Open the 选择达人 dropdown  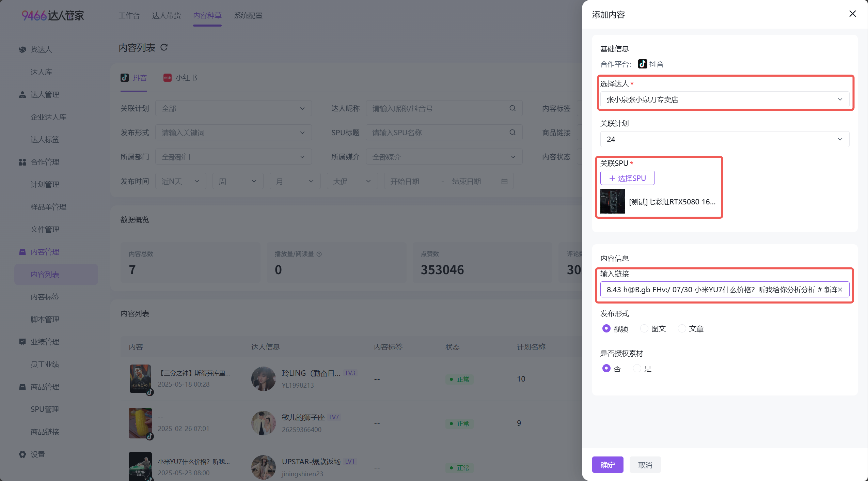tap(725, 99)
